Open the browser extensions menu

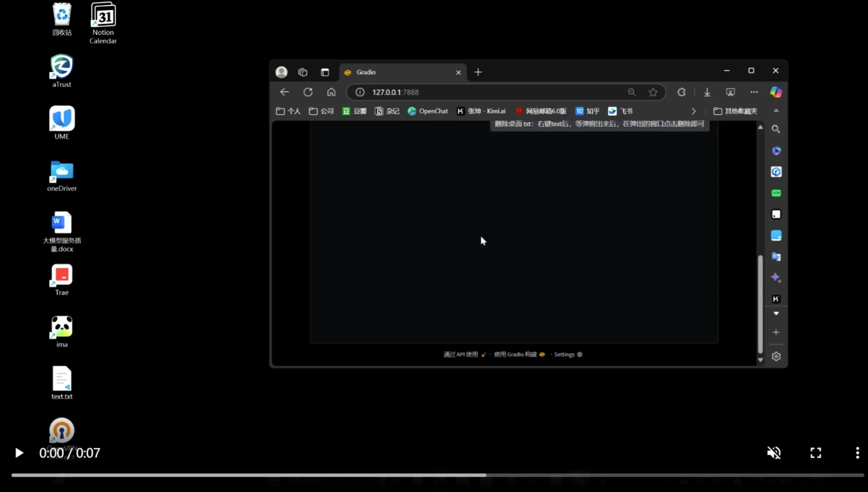682,92
